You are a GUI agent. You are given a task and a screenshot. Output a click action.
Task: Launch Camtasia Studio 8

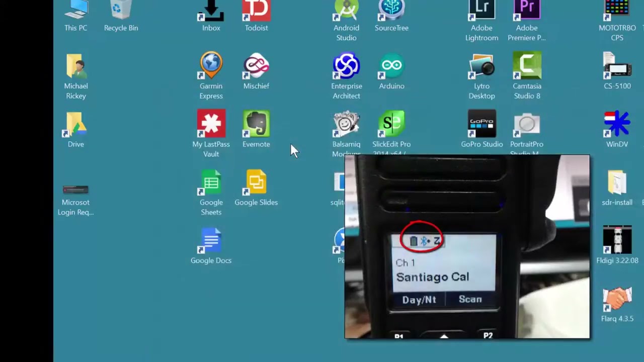tap(527, 76)
